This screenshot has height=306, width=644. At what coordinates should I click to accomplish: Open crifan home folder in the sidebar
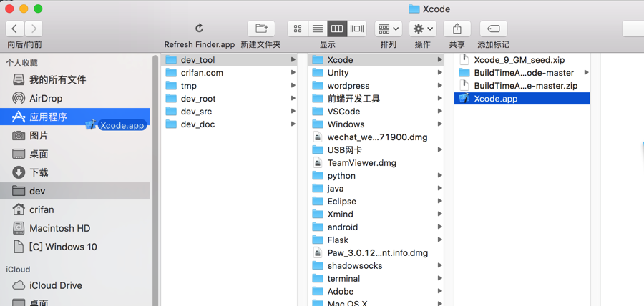(74, 209)
